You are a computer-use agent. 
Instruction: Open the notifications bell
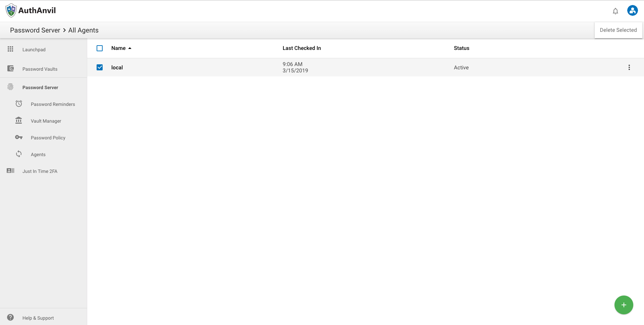615,11
